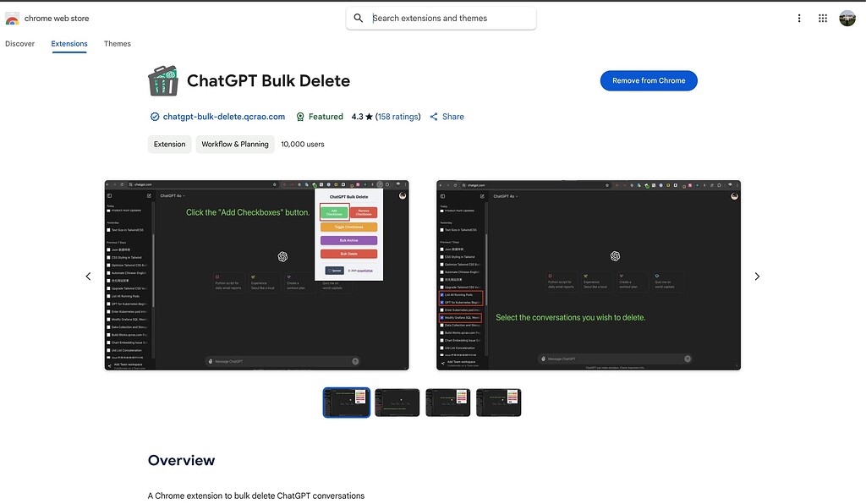Viewport: 866px width, 504px height.
Task: Show next screenshot using right arrow
Action: [x=757, y=276]
